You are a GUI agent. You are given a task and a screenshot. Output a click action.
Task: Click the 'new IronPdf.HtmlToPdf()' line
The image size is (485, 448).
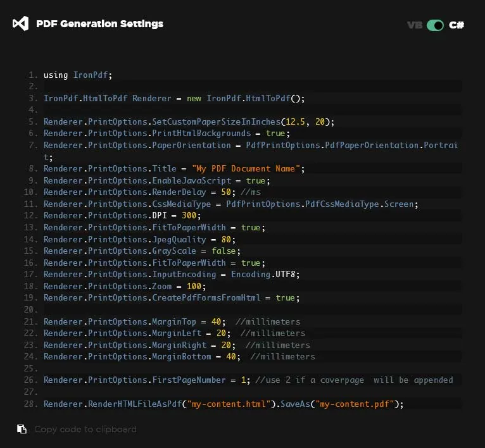pos(174,99)
